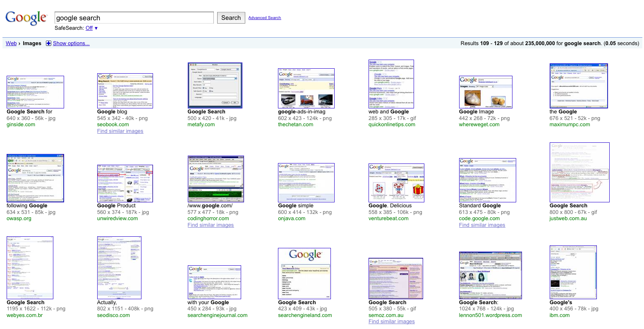Open the quickonlinetips.com thumbnail
Screen dimensions: 644x329
(x=391, y=84)
